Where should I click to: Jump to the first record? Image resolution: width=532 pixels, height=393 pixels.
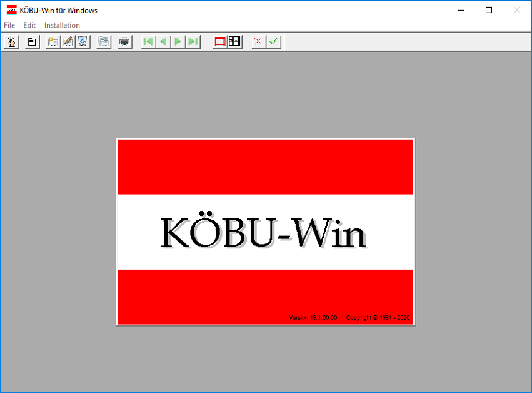(149, 42)
